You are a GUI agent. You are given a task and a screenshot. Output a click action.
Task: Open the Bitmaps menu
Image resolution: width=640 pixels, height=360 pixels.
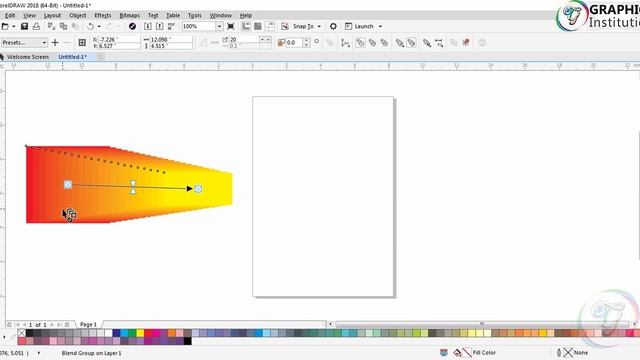(x=129, y=15)
